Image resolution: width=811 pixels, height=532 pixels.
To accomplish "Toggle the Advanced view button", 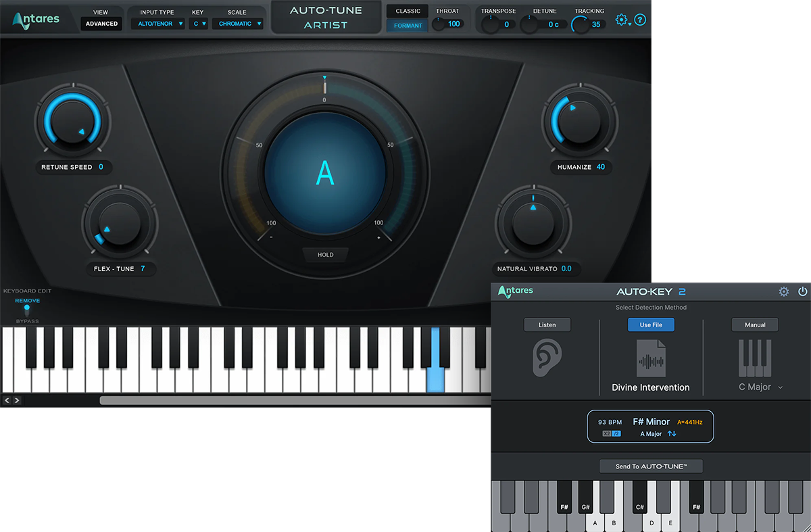I will click(x=101, y=24).
